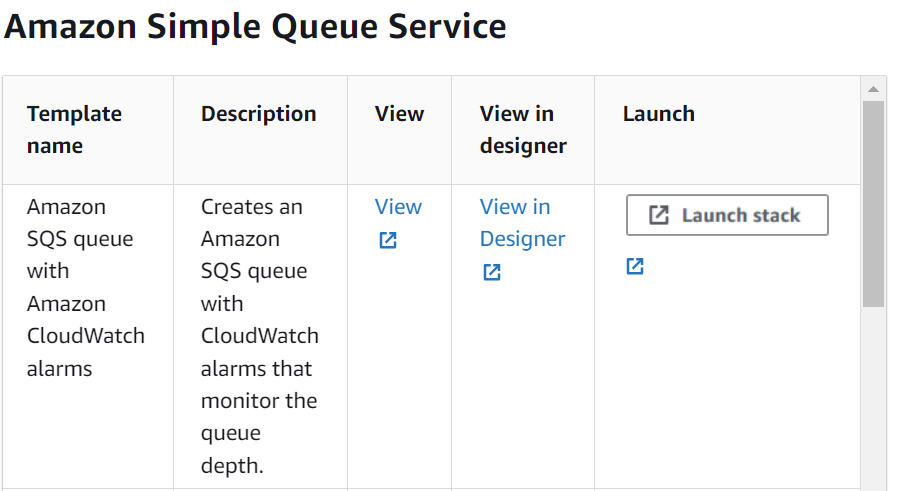This screenshot has width=897, height=491.
Task: Click scrollbar track below the thumb
Action: (x=873, y=400)
